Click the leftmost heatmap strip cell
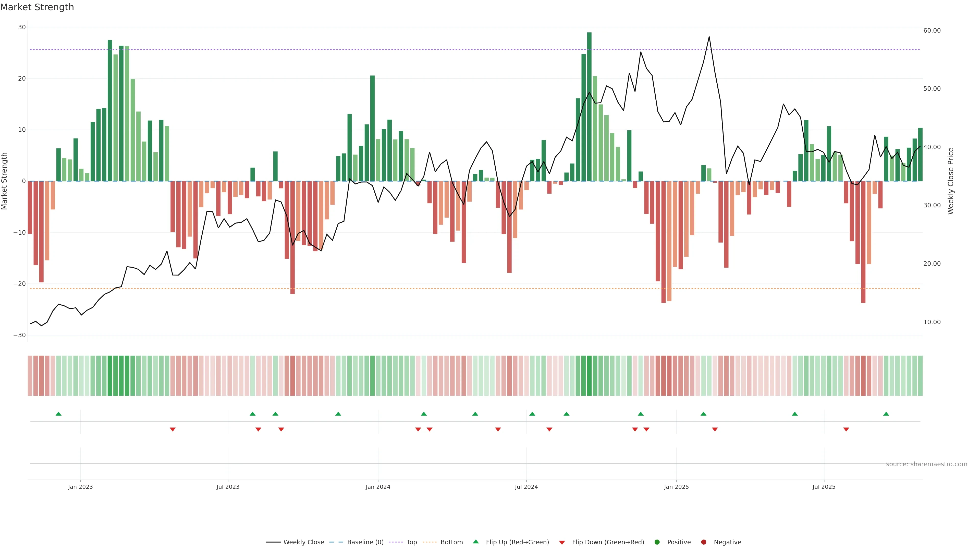The image size is (980, 551). pyautogui.click(x=30, y=375)
